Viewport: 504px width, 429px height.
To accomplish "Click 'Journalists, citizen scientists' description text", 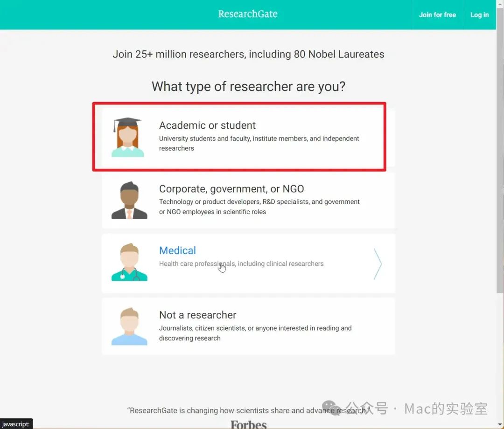I will pos(255,333).
